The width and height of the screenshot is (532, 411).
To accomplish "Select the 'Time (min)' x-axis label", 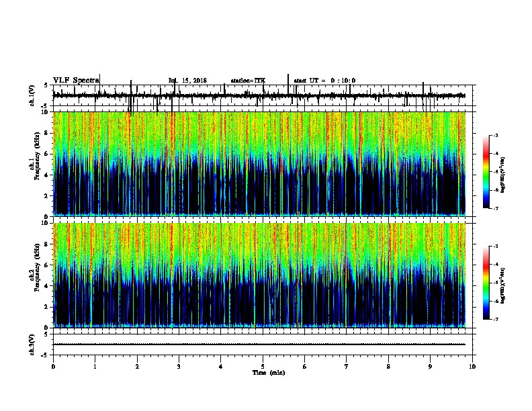I will 269,373.
